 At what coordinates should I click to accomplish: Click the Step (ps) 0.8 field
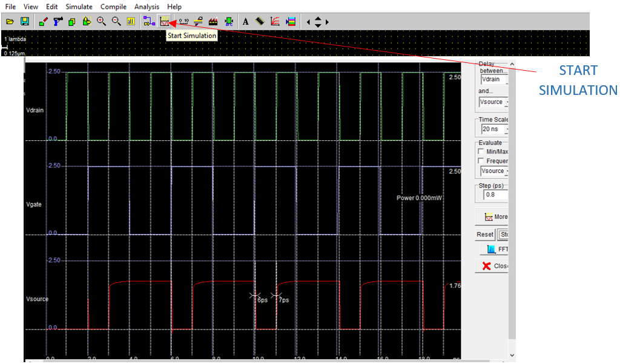496,195
